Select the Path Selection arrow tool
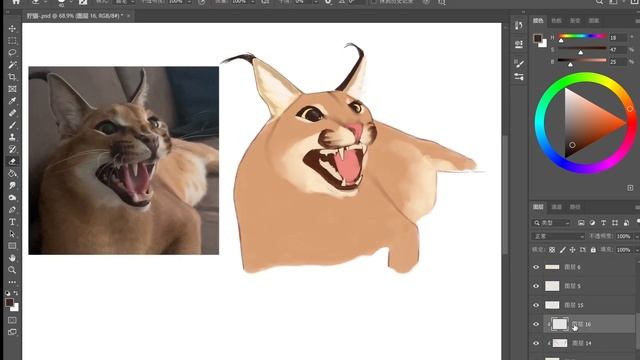Viewport: 640px width, 360px height. (x=12, y=234)
